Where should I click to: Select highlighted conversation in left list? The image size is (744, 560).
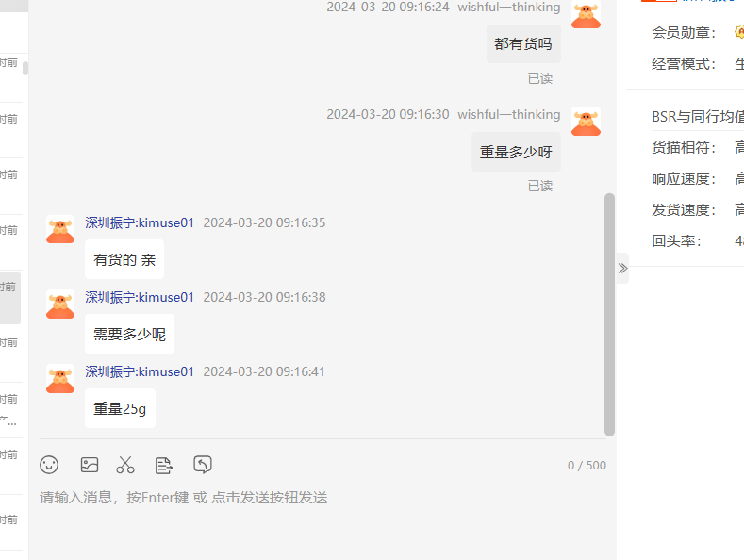pos(10,298)
